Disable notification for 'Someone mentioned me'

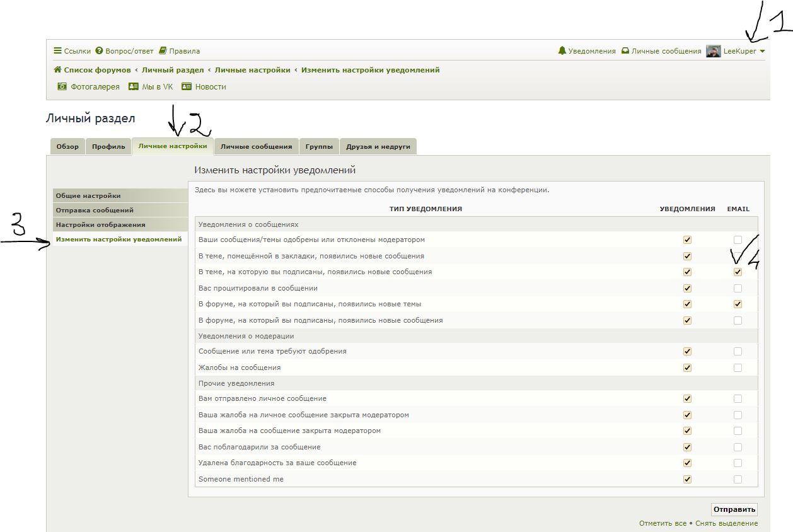click(687, 479)
